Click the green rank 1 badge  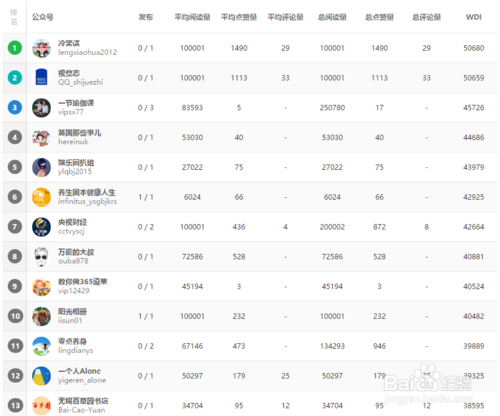pos(15,48)
